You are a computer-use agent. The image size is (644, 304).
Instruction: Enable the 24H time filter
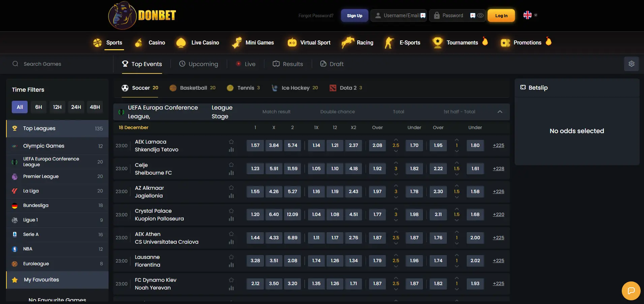pyautogui.click(x=76, y=107)
